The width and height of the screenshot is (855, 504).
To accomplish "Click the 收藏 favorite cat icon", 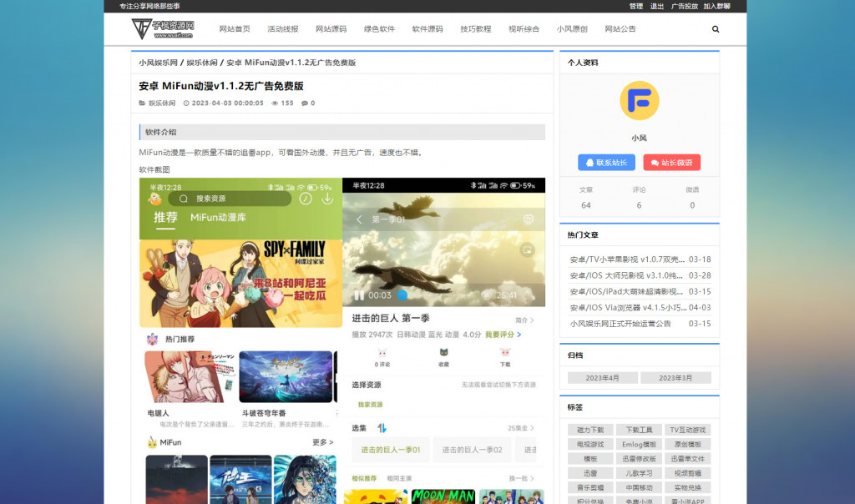I will (x=444, y=352).
